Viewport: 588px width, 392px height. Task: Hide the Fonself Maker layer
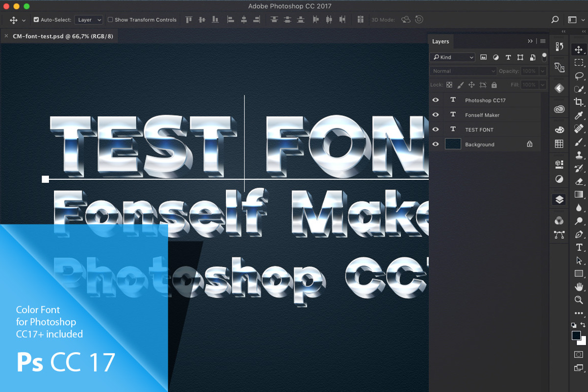pos(436,115)
